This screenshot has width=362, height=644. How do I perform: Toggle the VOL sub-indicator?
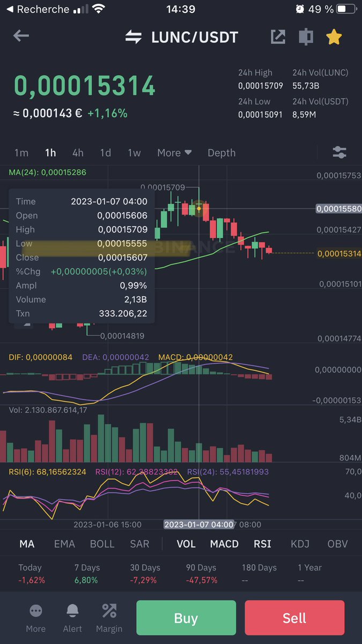click(x=186, y=544)
